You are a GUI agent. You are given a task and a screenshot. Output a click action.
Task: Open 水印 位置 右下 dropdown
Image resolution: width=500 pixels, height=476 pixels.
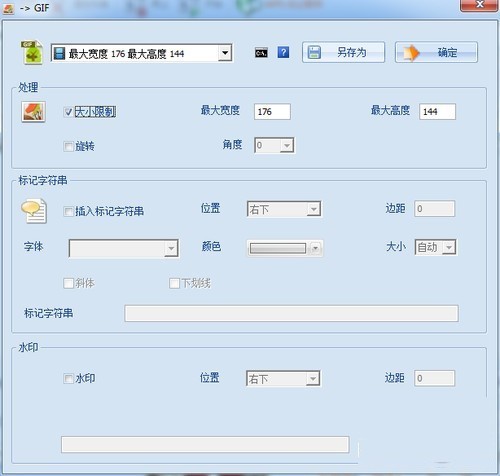coord(283,379)
